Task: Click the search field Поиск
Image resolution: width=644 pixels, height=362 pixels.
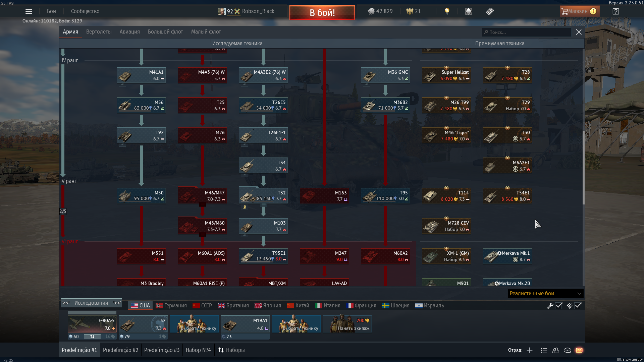Action: pyautogui.click(x=527, y=32)
